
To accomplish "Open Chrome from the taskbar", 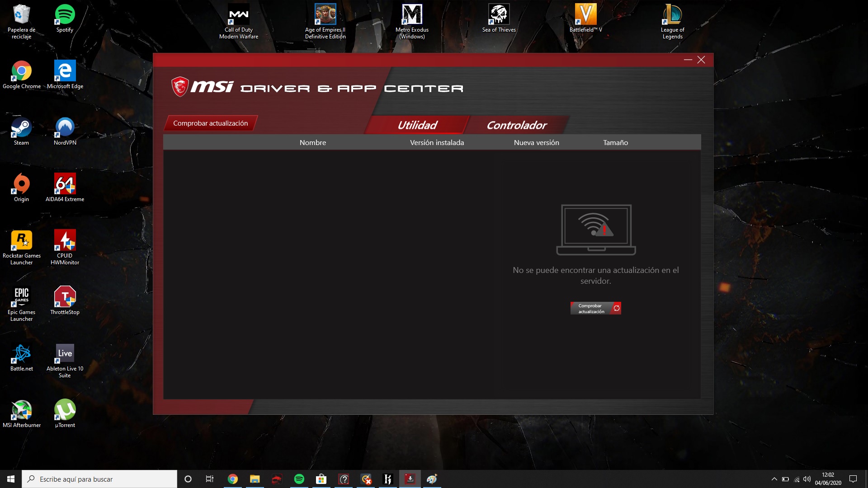I will tap(232, 479).
